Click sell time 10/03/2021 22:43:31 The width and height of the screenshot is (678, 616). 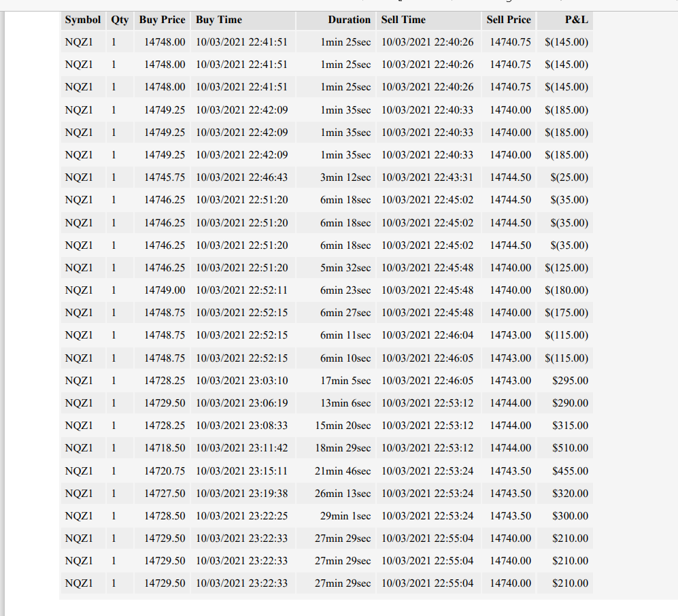click(x=428, y=177)
